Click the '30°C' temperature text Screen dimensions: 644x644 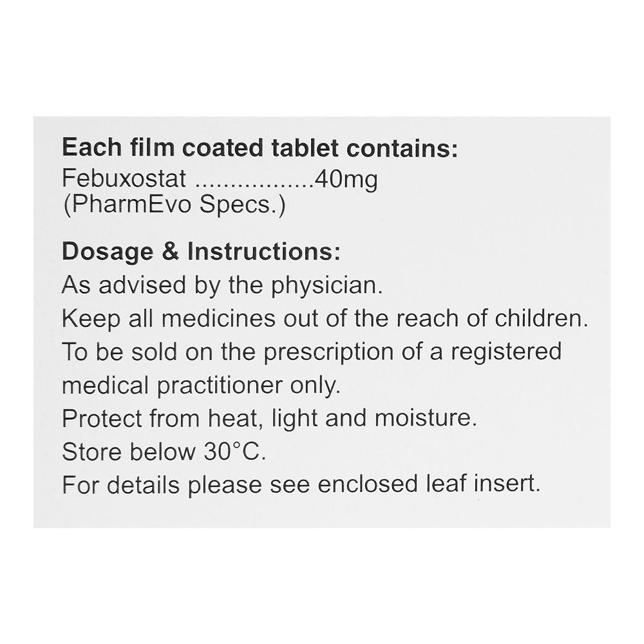point(230,451)
